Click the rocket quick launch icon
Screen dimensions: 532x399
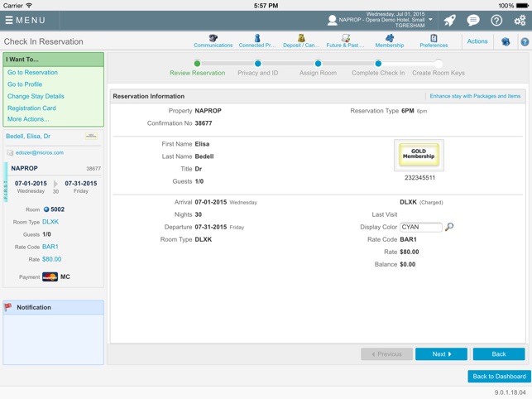[450, 20]
